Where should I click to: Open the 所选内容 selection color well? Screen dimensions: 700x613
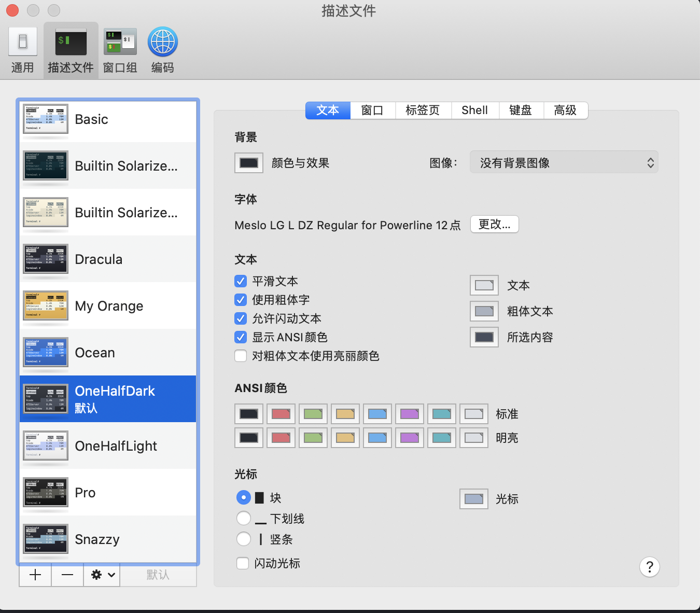click(x=484, y=337)
